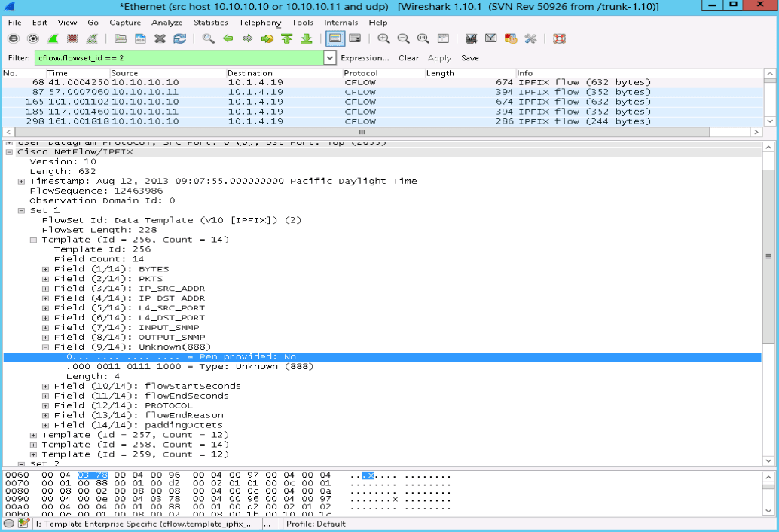Save this capture file icon

pyautogui.click(x=140, y=38)
